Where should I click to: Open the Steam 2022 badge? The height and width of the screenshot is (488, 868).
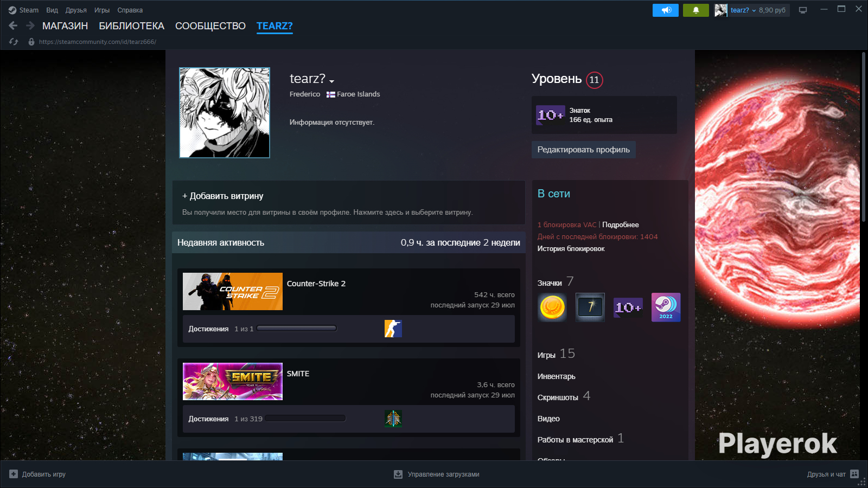(666, 307)
